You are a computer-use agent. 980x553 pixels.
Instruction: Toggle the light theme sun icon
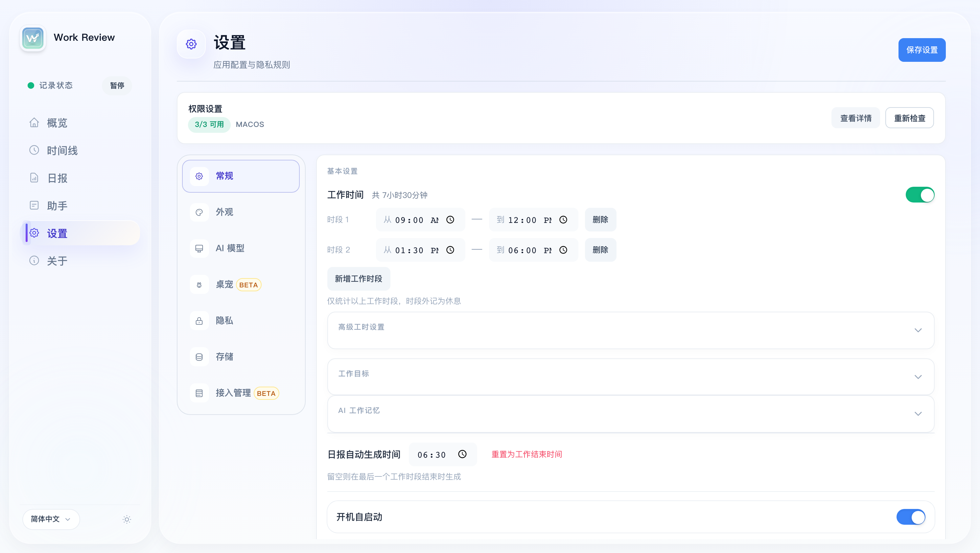127,519
